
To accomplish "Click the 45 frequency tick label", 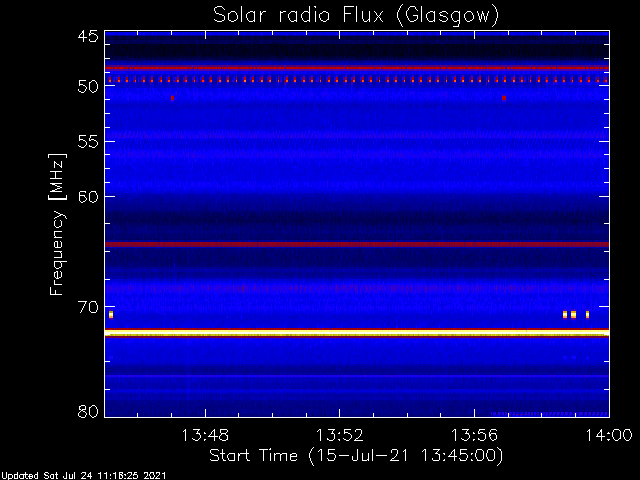I will click(x=88, y=37).
